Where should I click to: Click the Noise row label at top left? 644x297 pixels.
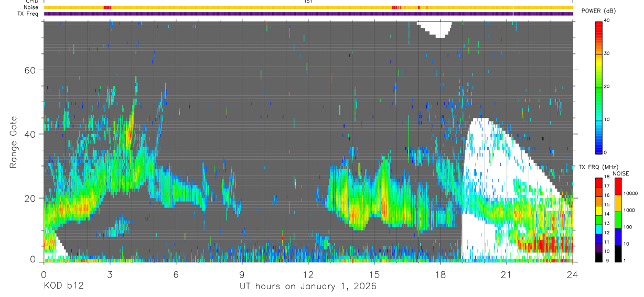click(30, 7)
